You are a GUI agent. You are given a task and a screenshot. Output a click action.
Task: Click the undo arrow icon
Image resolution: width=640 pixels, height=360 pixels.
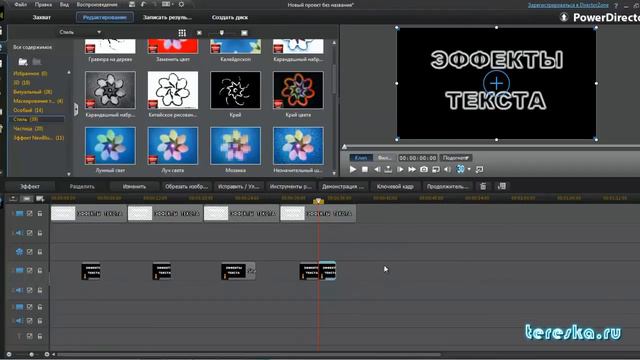tap(143, 4)
